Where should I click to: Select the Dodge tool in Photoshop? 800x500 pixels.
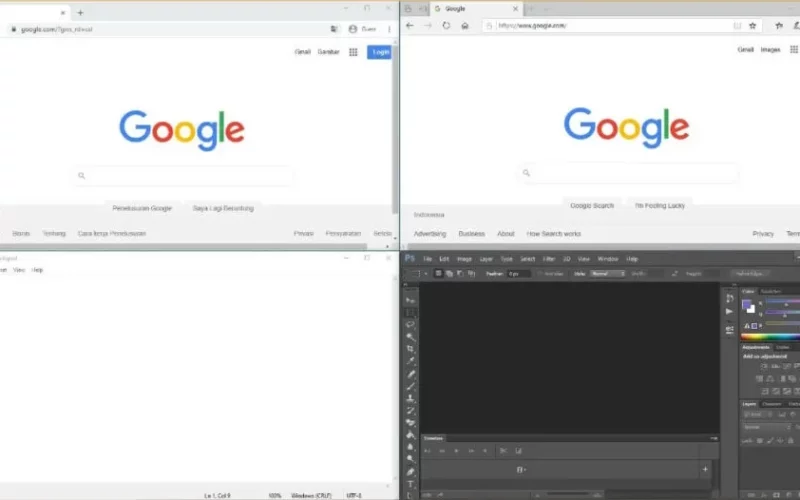tap(410, 459)
